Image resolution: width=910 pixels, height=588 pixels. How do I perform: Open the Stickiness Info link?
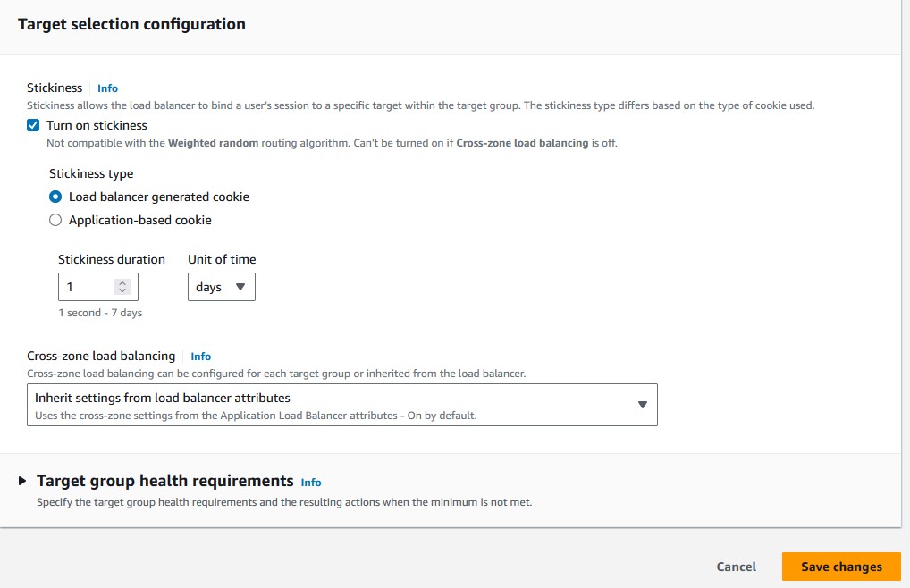pos(107,88)
